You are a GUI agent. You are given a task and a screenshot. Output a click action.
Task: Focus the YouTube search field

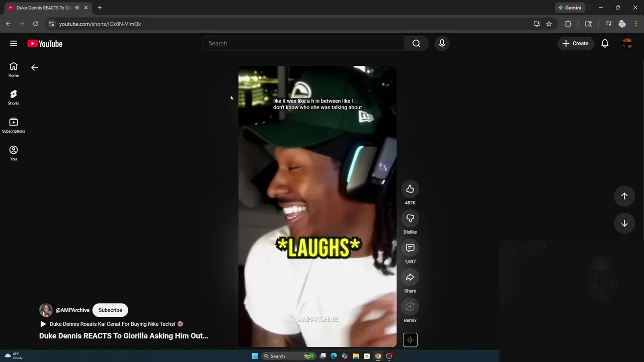coord(303,43)
